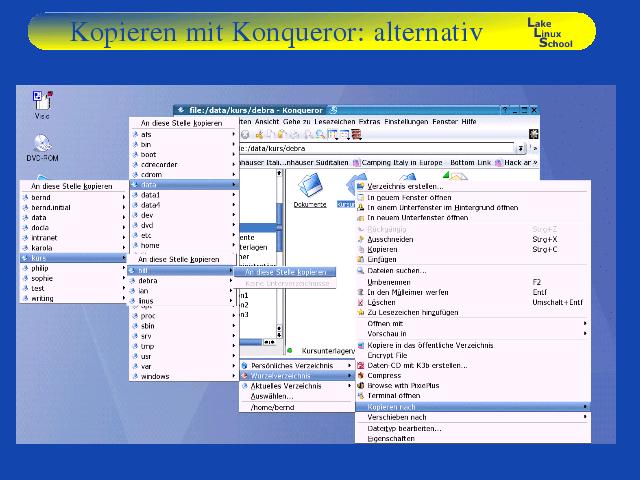The width and height of the screenshot is (640, 480).
Task: Open the Extras menu
Action: 369,122
